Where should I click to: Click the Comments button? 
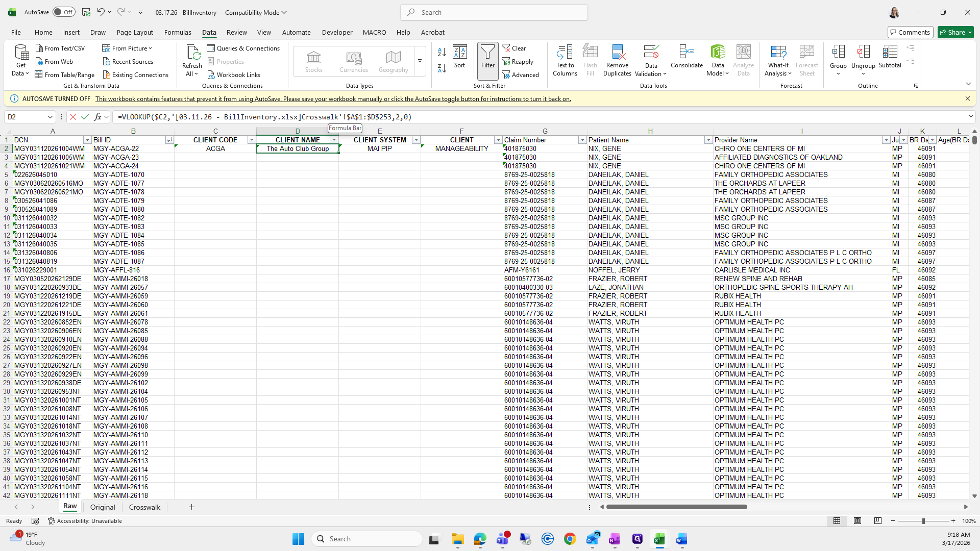(910, 32)
